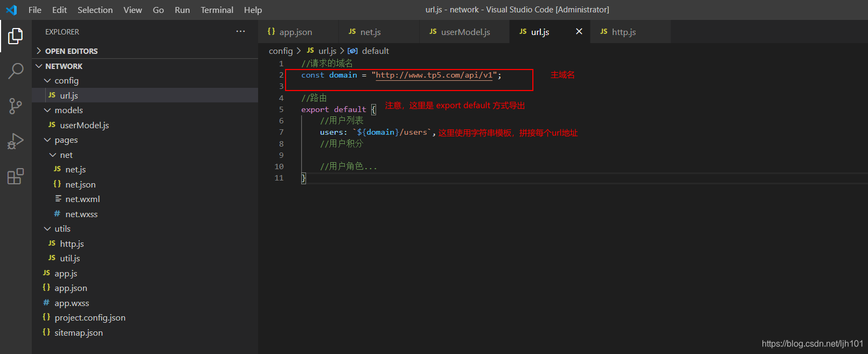Screen dimensions: 868x354
Task: Open Explorer more actions ellipsis
Action: coord(240,32)
